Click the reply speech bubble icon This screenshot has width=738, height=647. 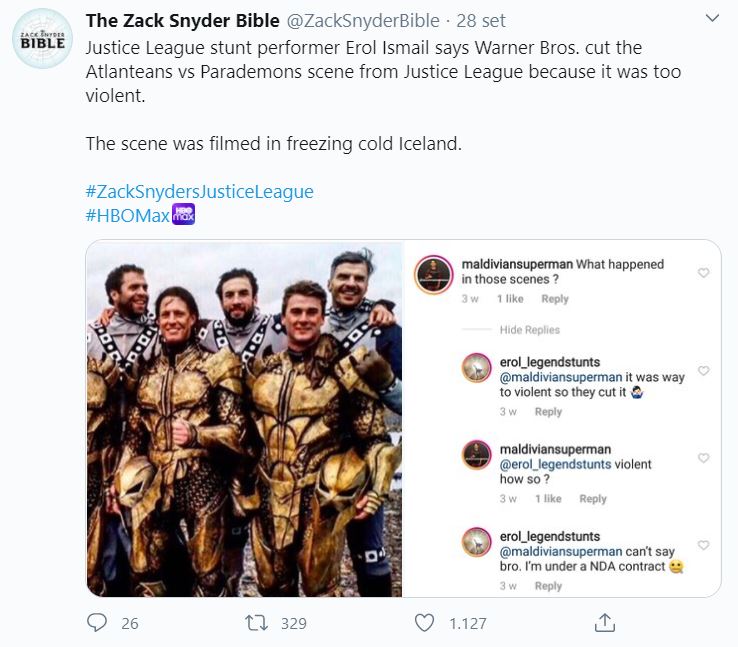coord(97,623)
